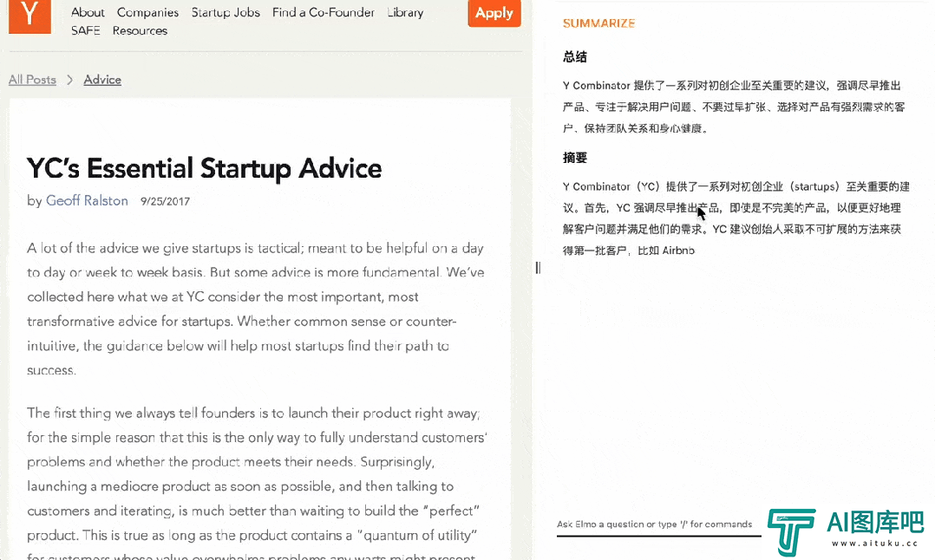Go to Startup Jobs

[226, 12]
